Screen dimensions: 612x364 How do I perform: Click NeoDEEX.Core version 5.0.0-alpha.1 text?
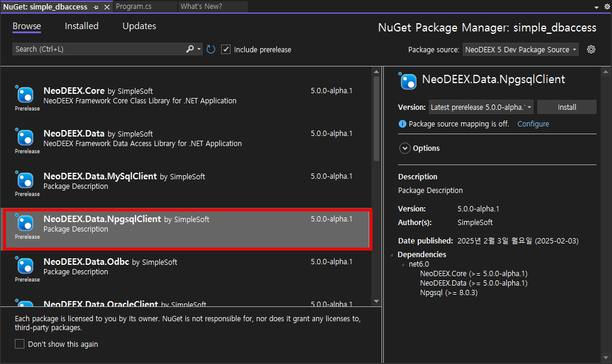(332, 90)
